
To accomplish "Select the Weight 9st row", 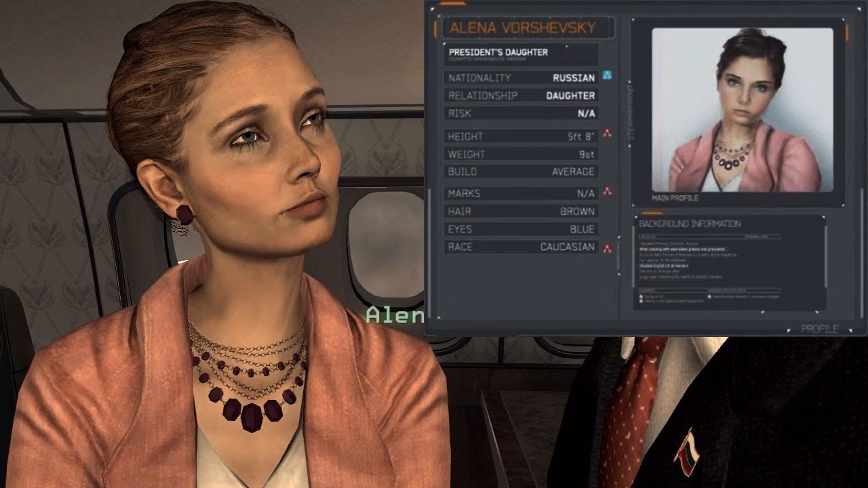I will (x=521, y=154).
